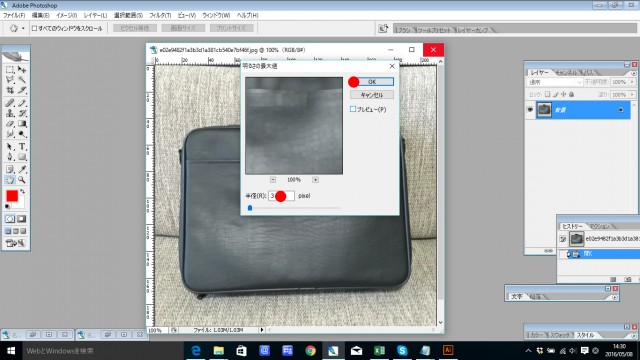The width and height of the screenshot is (640, 360).
Task: Select the Eraser tool
Action: pos(10,124)
